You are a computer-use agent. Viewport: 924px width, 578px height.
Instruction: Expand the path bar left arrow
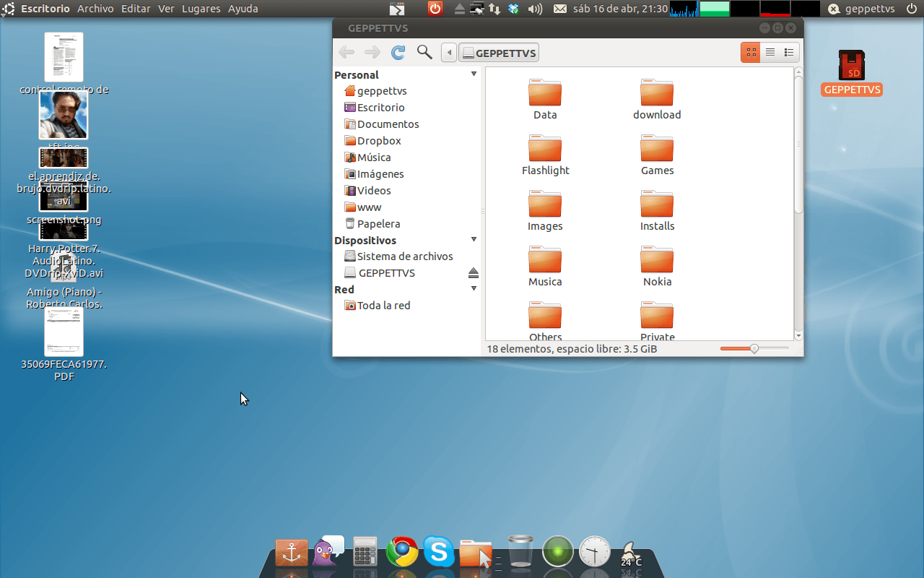click(x=449, y=53)
